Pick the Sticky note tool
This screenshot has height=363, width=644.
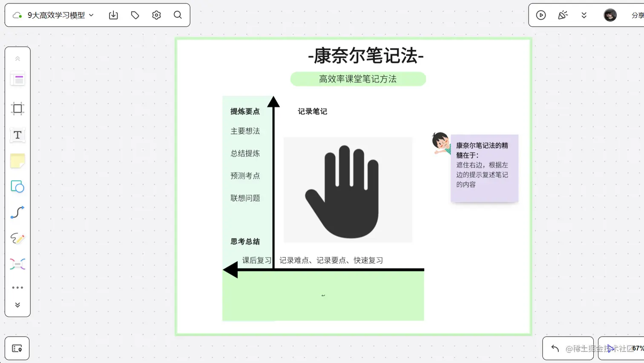(x=17, y=162)
